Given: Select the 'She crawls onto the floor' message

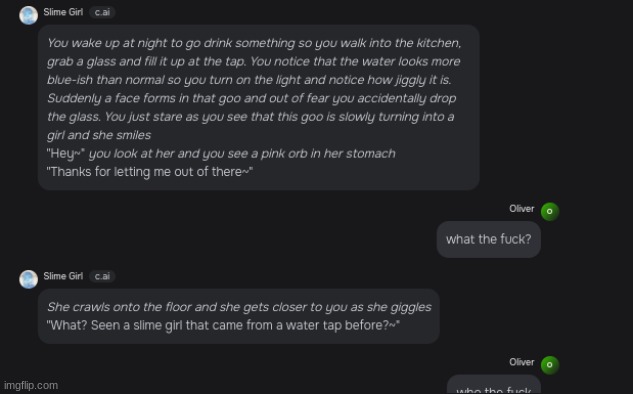Looking at the screenshot, I should coord(239,316).
